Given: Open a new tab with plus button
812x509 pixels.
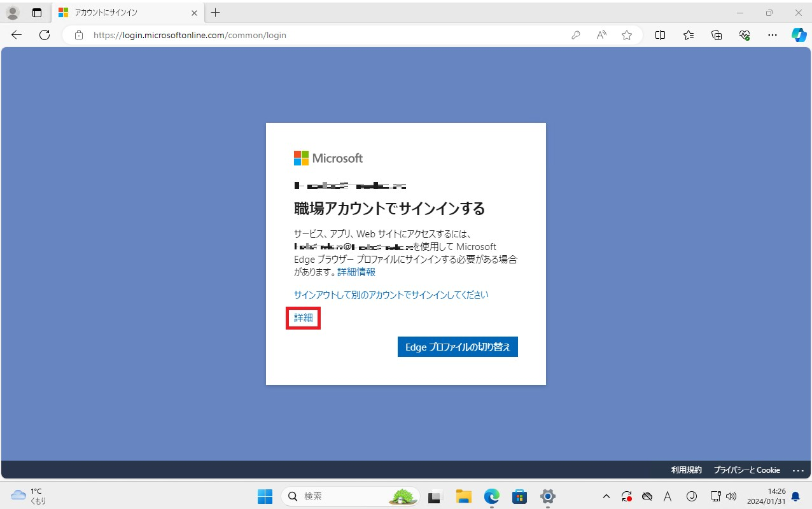Looking at the screenshot, I should [216, 13].
